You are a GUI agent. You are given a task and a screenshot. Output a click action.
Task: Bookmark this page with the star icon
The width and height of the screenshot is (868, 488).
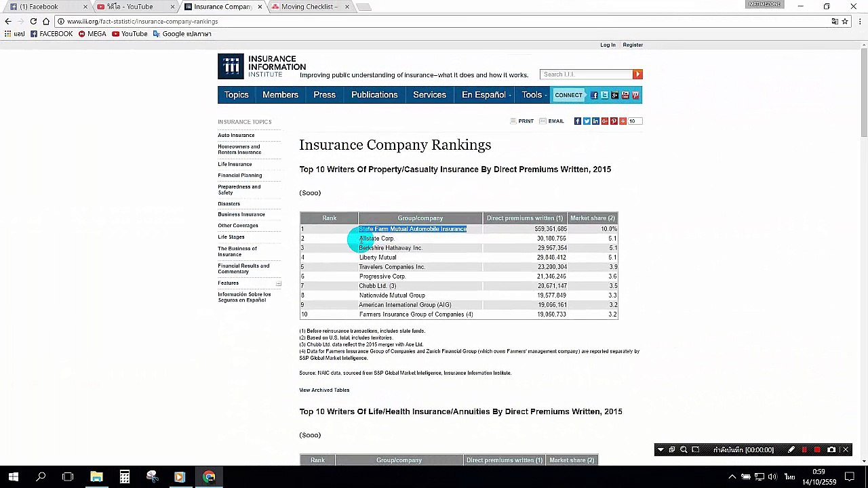845,22
